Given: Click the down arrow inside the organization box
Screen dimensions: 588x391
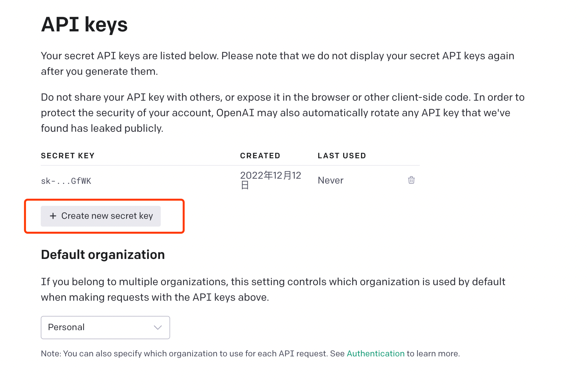Looking at the screenshot, I should point(158,327).
